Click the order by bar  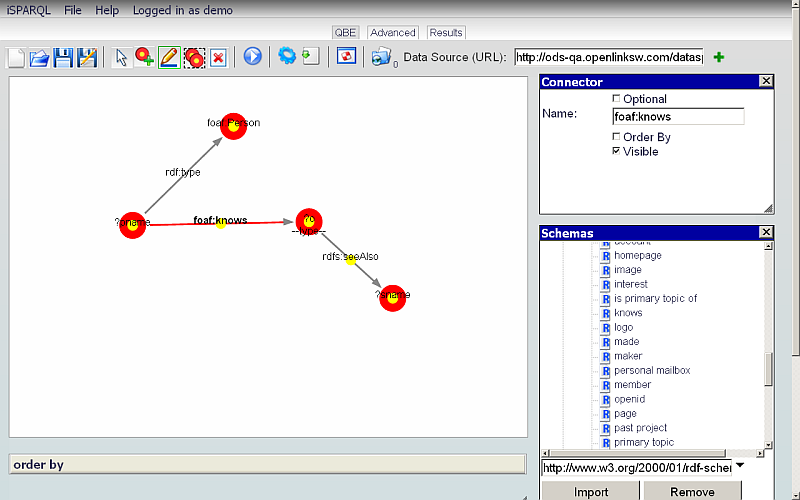(267, 464)
